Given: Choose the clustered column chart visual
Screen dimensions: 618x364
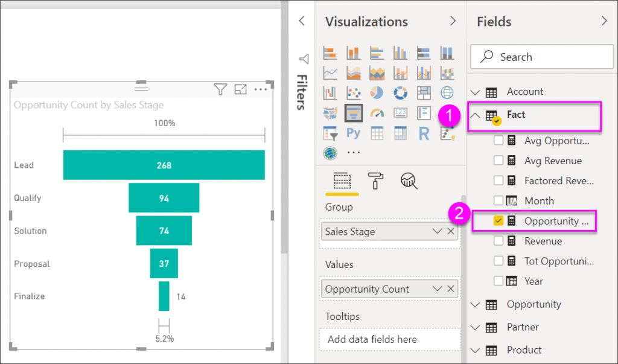Looking at the screenshot, I should click(x=400, y=53).
